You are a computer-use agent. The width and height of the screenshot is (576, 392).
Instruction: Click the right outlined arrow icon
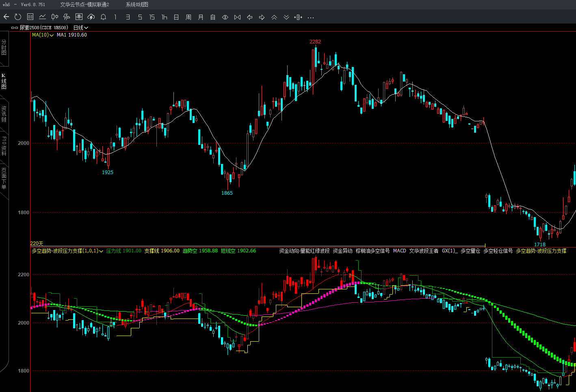coord(262,17)
